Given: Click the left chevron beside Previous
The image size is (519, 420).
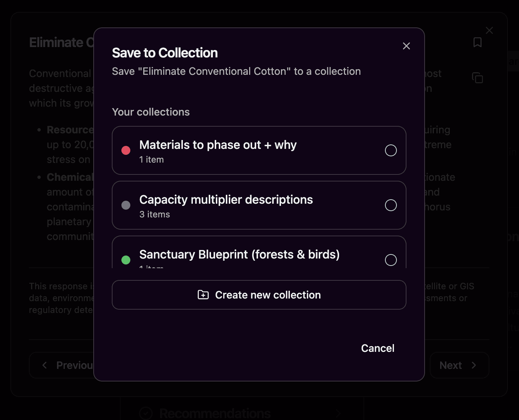Looking at the screenshot, I should click(44, 365).
